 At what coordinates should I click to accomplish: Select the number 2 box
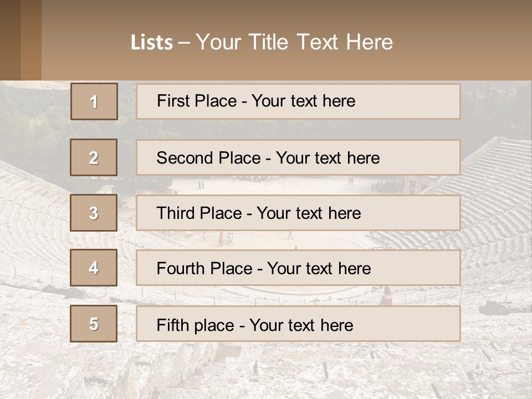coord(94,157)
